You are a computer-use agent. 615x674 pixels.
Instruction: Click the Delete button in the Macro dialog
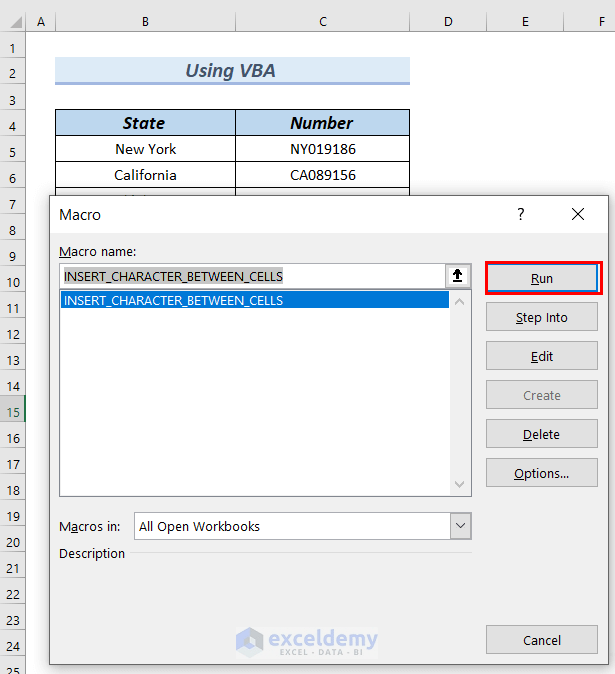(x=542, y=434)
